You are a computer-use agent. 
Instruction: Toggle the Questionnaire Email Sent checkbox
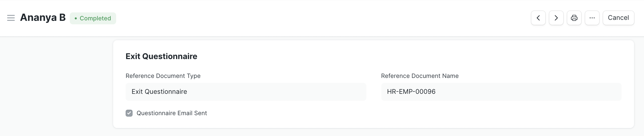click(129, 113)
